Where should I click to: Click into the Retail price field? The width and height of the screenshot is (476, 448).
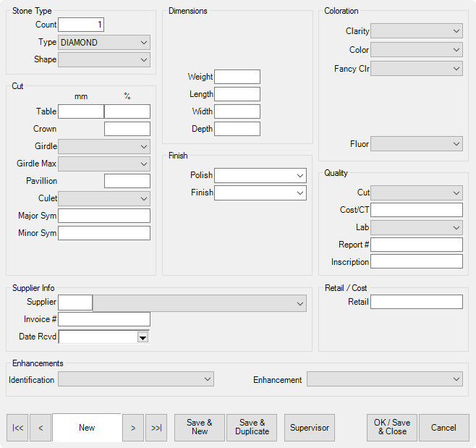coord(416,303)
